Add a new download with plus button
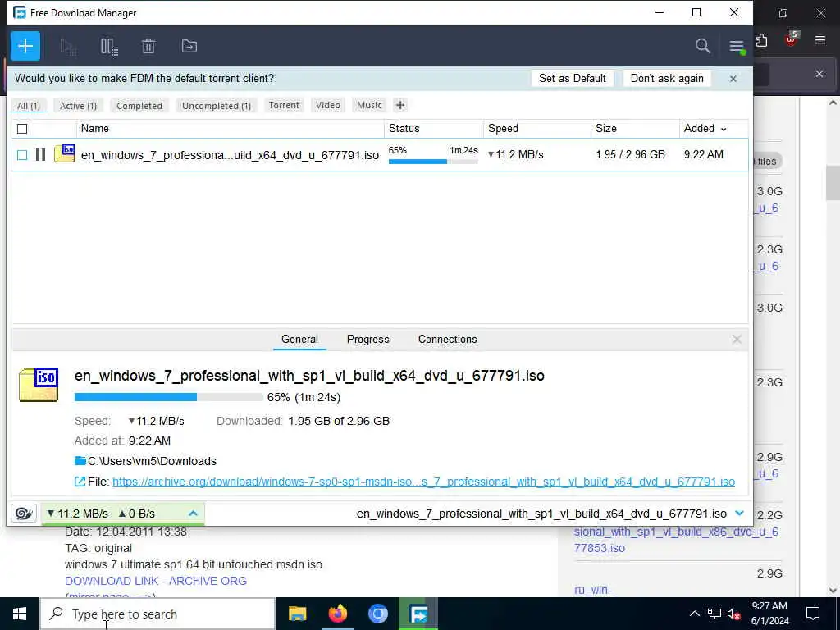The height and width of the screenshot is (630, 840). click(x=25, y=46)
